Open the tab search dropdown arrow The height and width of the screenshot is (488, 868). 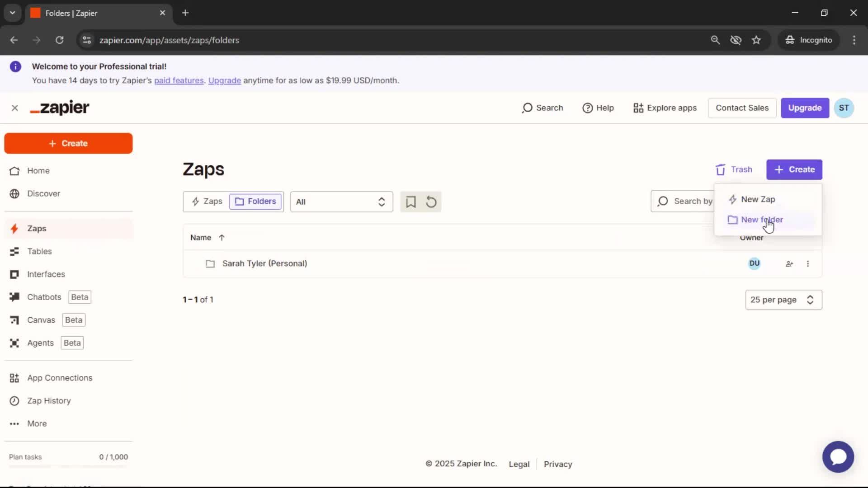tap(13, 13)
